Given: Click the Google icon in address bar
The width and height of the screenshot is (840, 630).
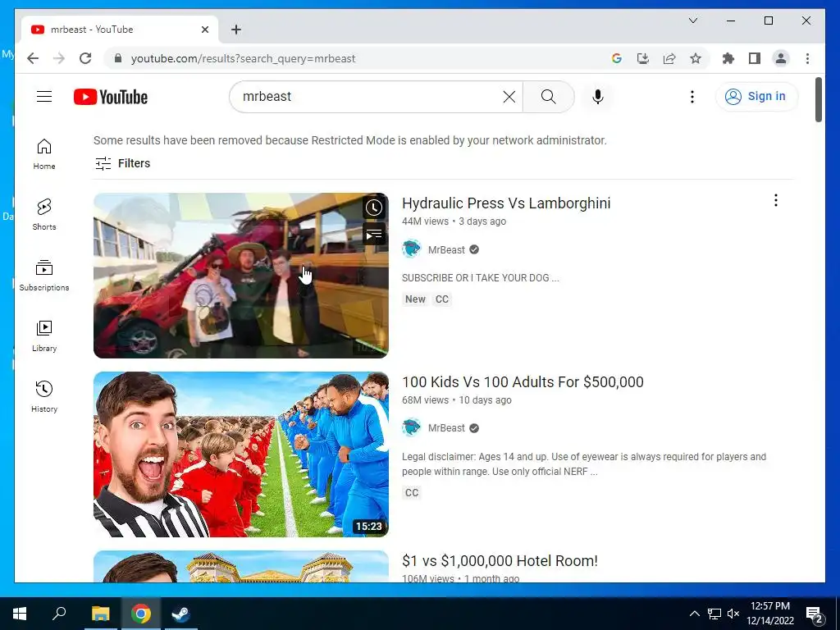Looking at the screenshot, I should tap(617, 58).
